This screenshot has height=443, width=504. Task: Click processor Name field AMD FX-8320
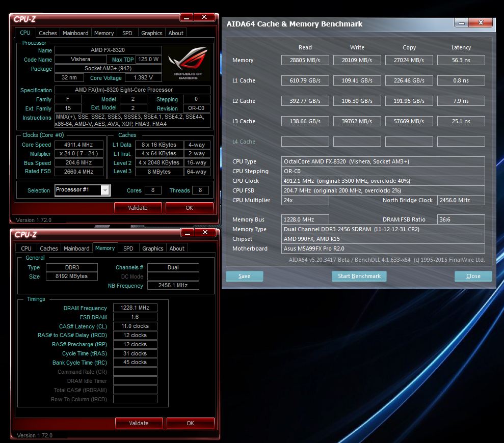pyautogui.click(x=108, y=50)
